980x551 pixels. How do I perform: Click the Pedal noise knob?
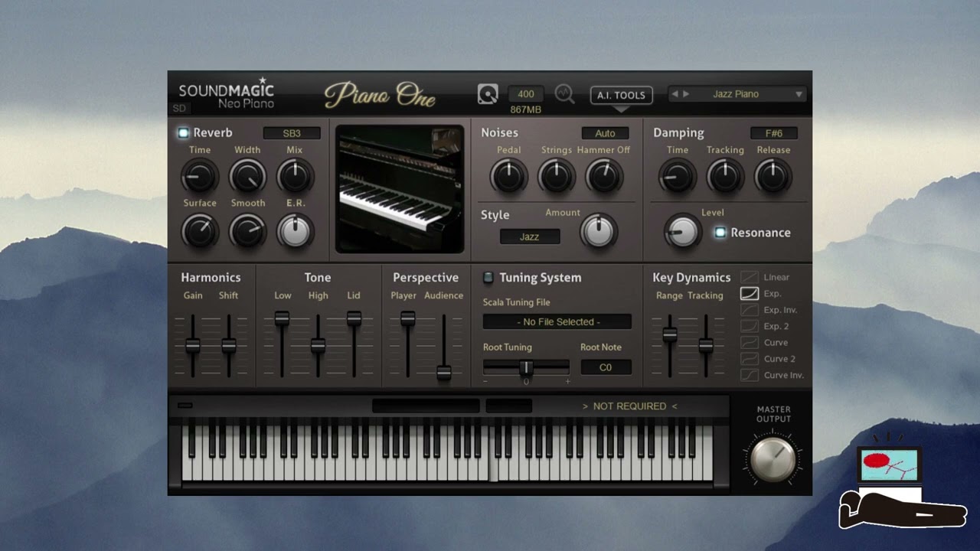[x=509, y=177]
